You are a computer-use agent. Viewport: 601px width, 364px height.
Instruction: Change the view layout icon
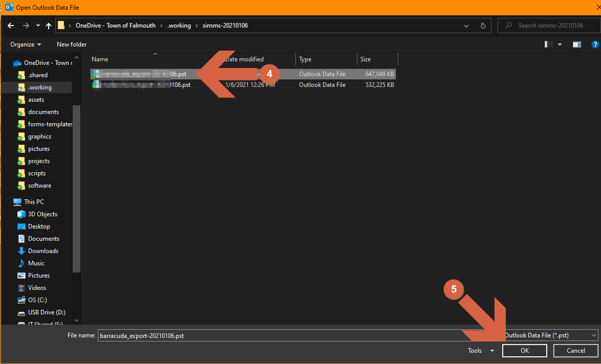(549, 44)
